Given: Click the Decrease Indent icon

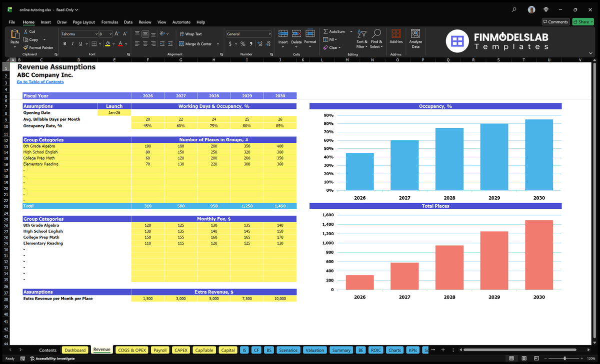Looking at the screenshot, I should click(163, 44).
